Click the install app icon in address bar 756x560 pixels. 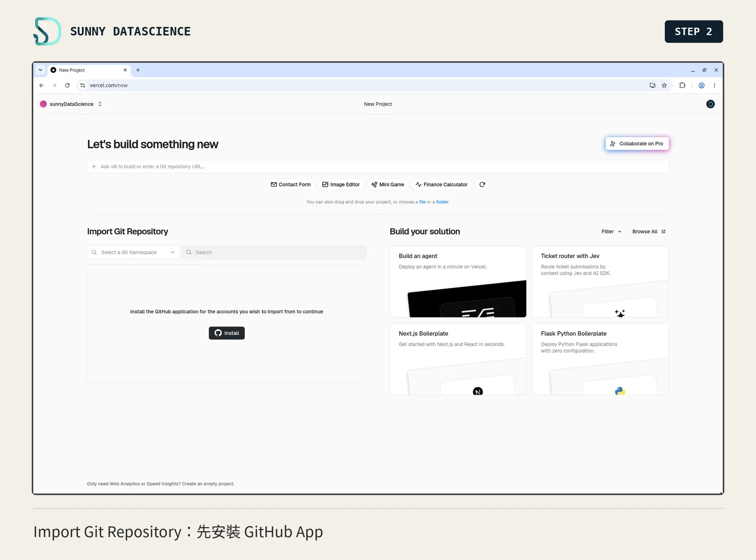tap(653, 86)
